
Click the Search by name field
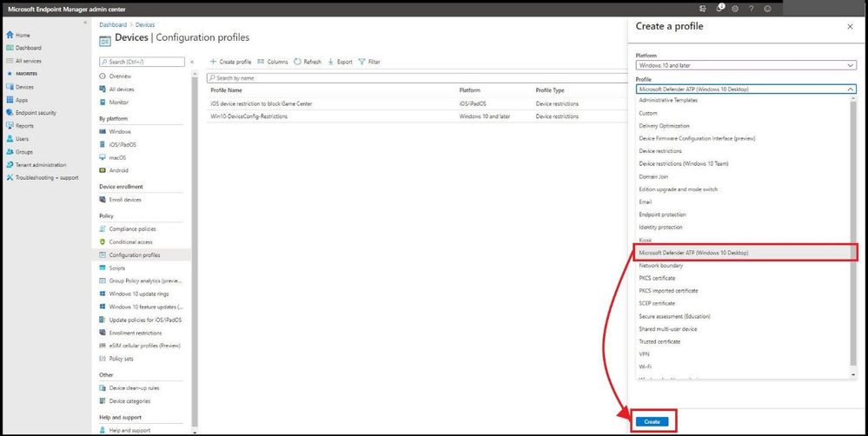tap(417, 78)
